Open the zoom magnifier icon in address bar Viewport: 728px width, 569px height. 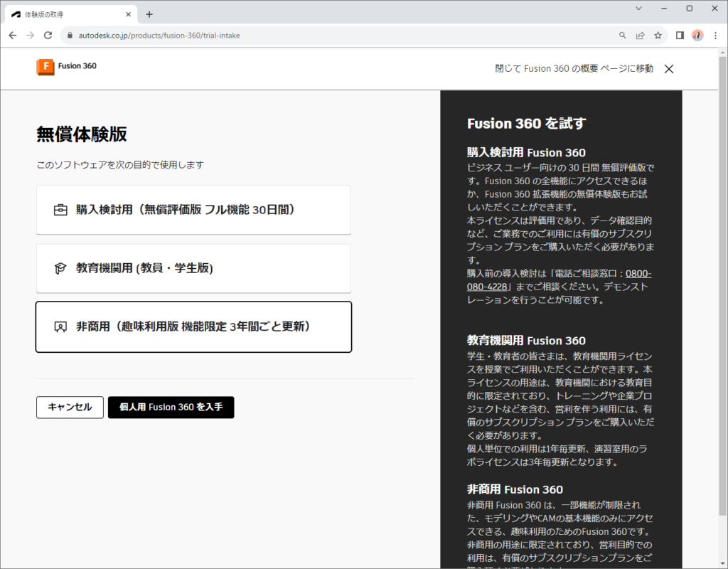(x=623, y=36)
